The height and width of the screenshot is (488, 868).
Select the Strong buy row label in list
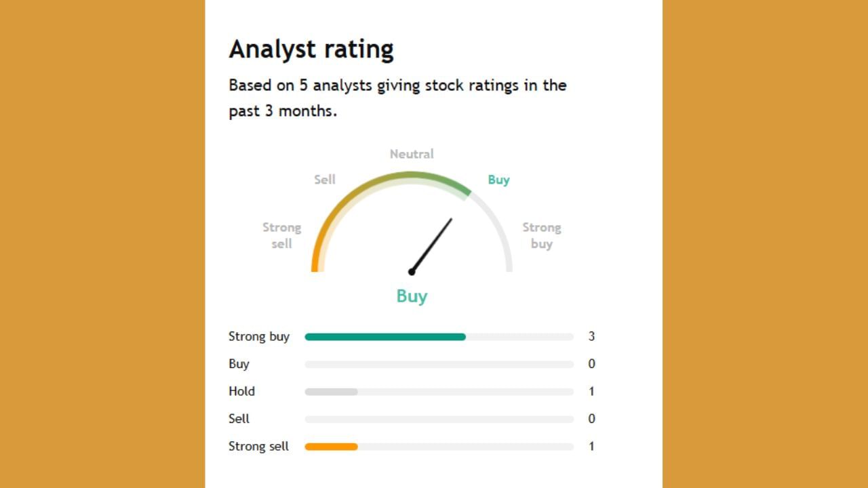259,337
